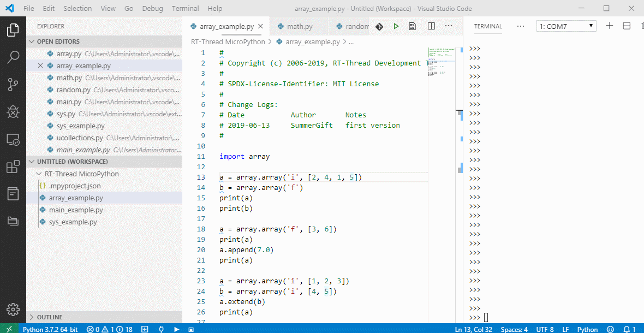Viewport: 644px width, 333px height.
Task: Add a new terminal with plus icon
Action: (610, 26)
